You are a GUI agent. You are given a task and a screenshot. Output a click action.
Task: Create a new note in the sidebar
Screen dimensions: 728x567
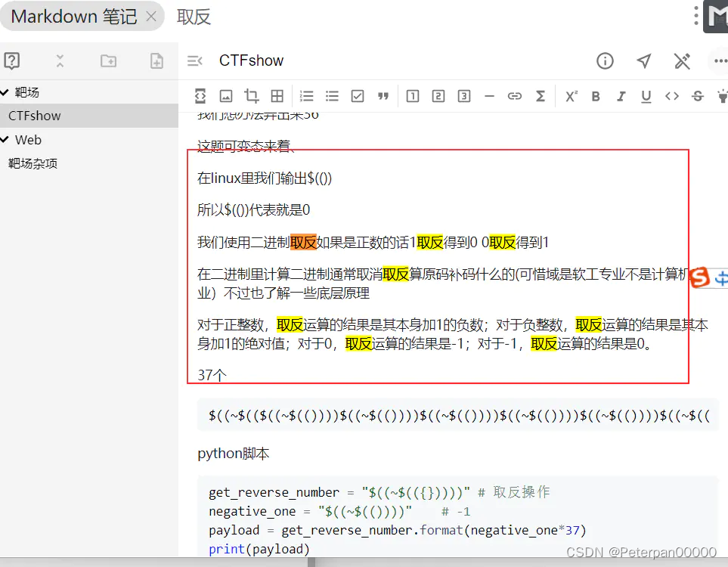point(156,60)
